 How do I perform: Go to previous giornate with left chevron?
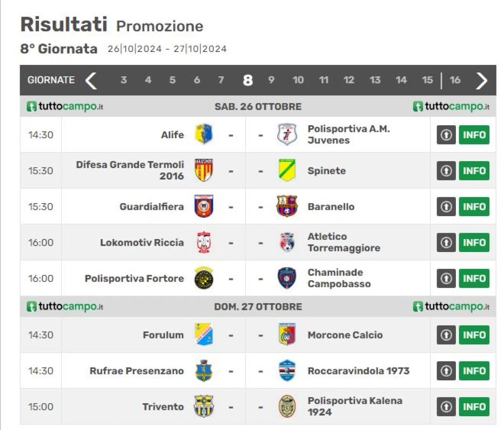(91, 80)
